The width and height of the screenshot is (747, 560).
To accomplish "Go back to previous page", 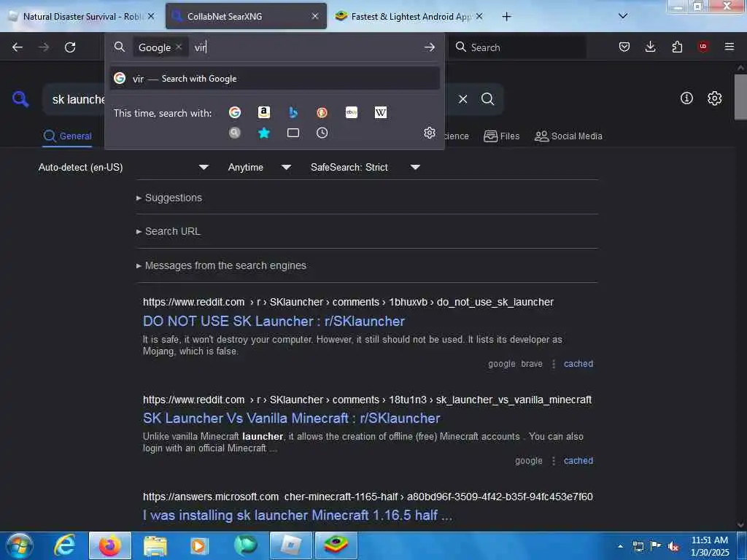I will pos(18,47).
